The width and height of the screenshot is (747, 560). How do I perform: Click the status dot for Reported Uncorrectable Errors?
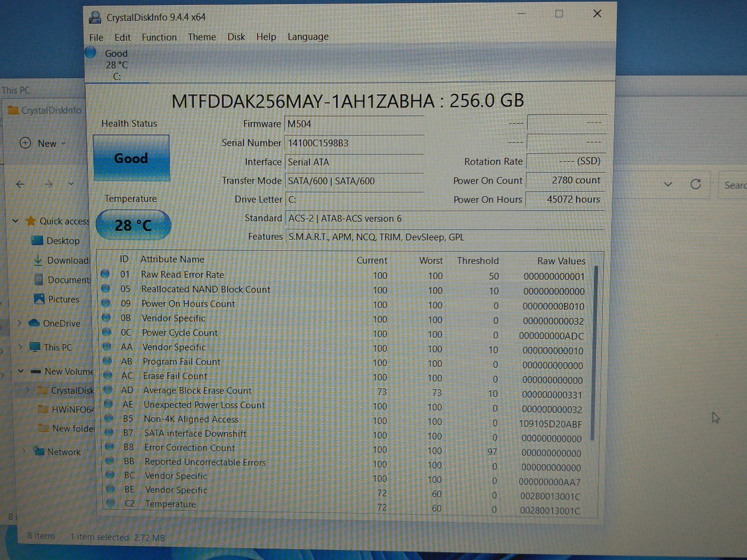point(110,461)
